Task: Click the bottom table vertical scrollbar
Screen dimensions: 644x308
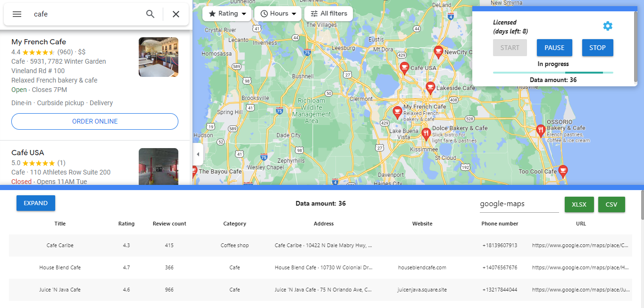Action: (x=642, y=204)
